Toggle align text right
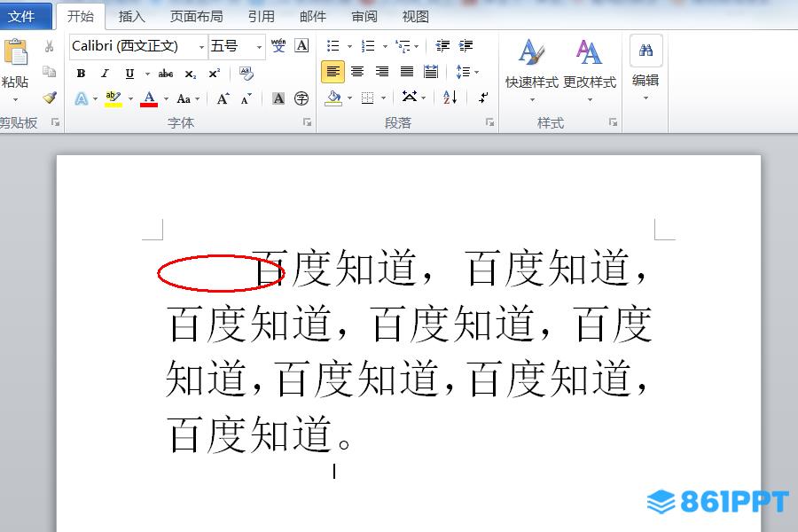798x532 pixels. tap(381, 72)
